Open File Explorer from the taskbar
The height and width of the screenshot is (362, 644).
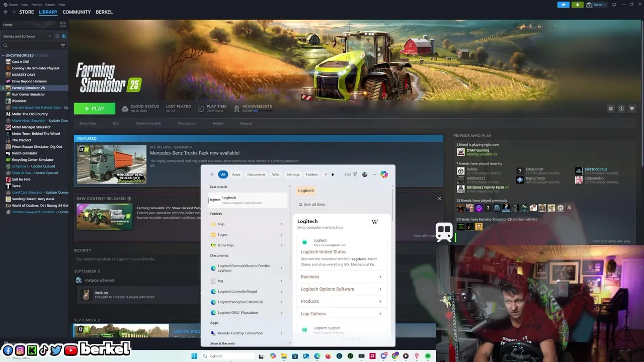[x=284, y=356]
